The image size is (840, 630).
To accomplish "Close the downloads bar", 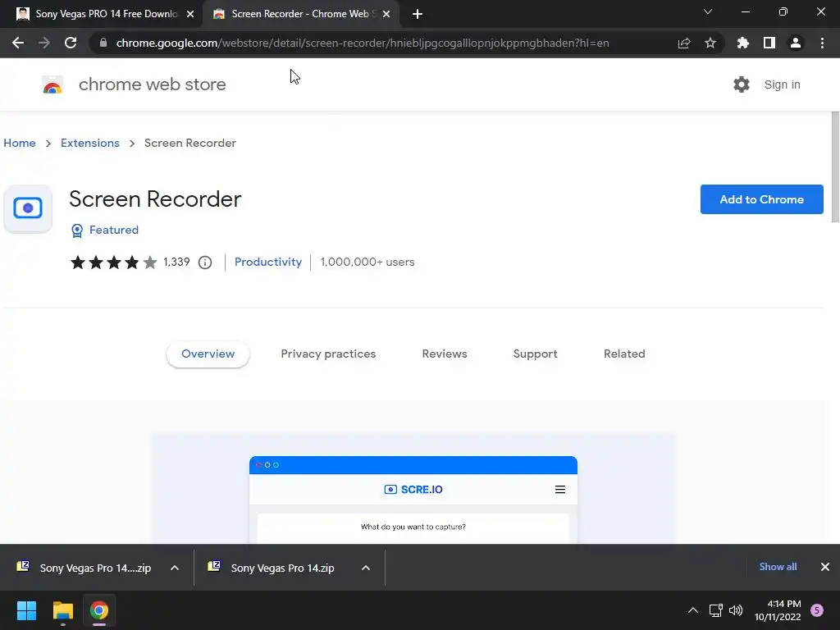I will point(825,567).
